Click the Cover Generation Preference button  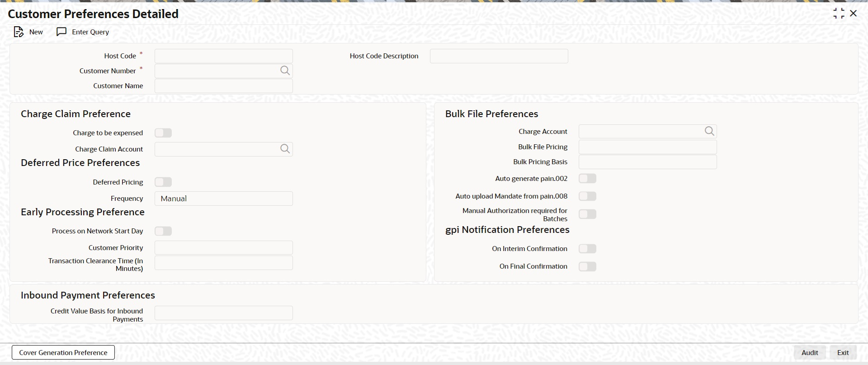63,352
